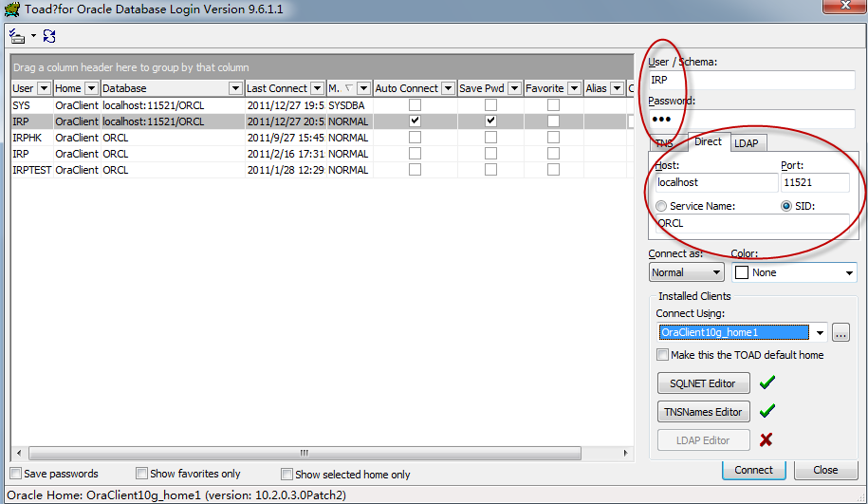868x504 pixels.
Task: Click the refresh connections toolbar icon
Action: 49,37
